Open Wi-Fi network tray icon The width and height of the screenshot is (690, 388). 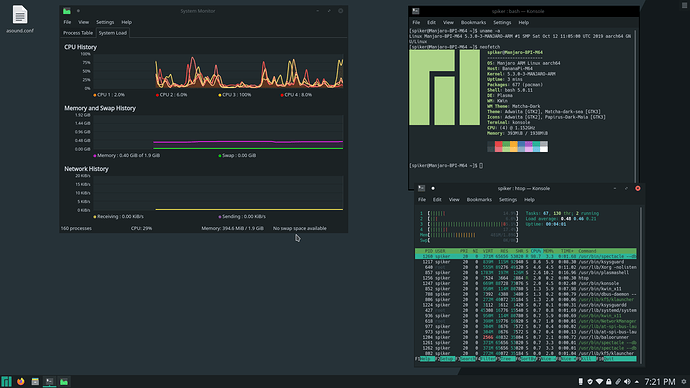click(599, 381)
